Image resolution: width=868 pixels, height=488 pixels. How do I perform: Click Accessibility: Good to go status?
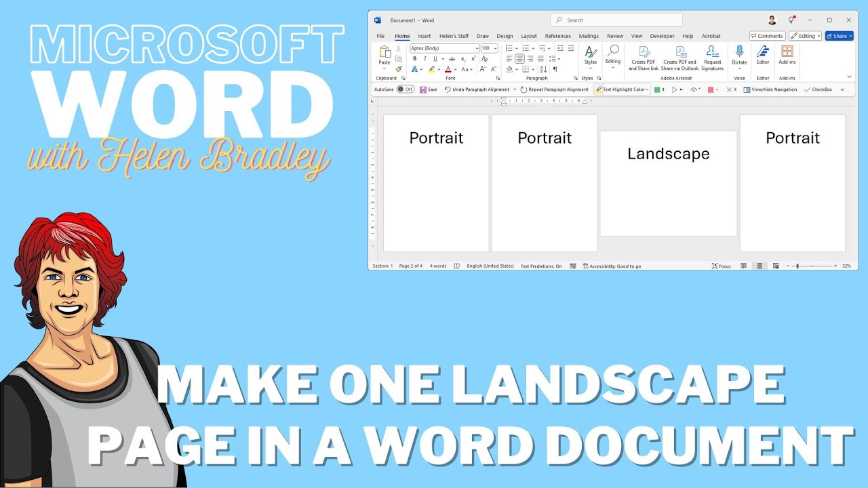612,266
